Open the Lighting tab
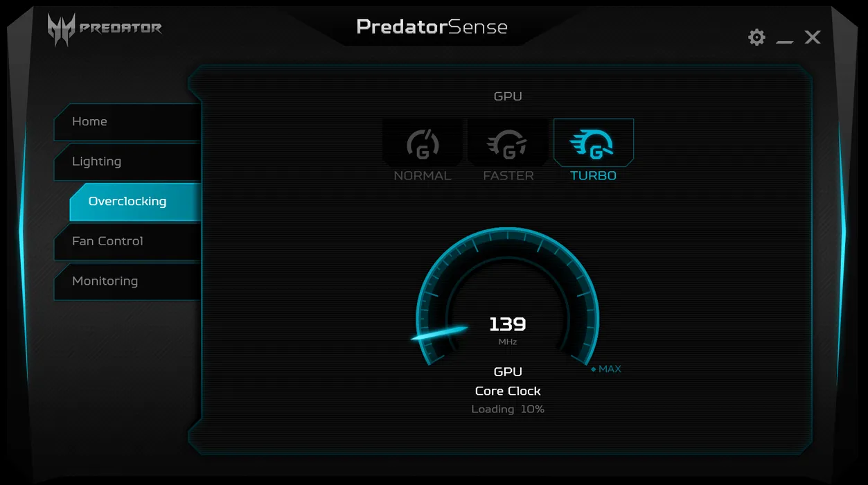 tap(127, 161)
